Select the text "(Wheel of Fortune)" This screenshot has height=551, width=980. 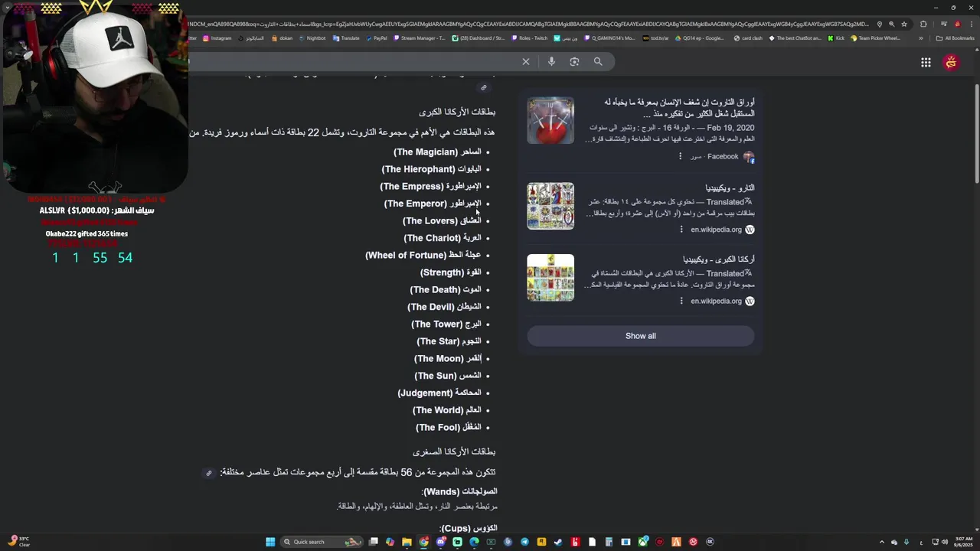pyautogui.click(x=406, y=256)
